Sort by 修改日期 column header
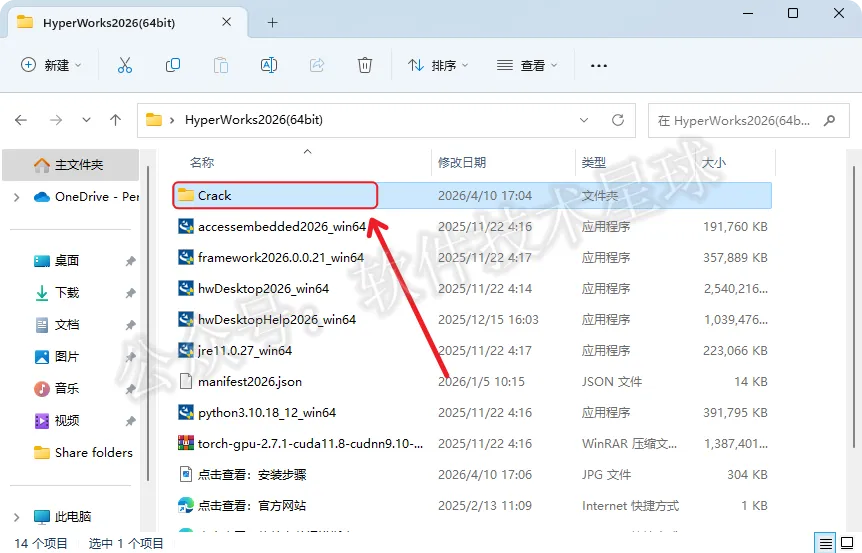The width and height of the screenshot is (862, 553). click(462, 163)
